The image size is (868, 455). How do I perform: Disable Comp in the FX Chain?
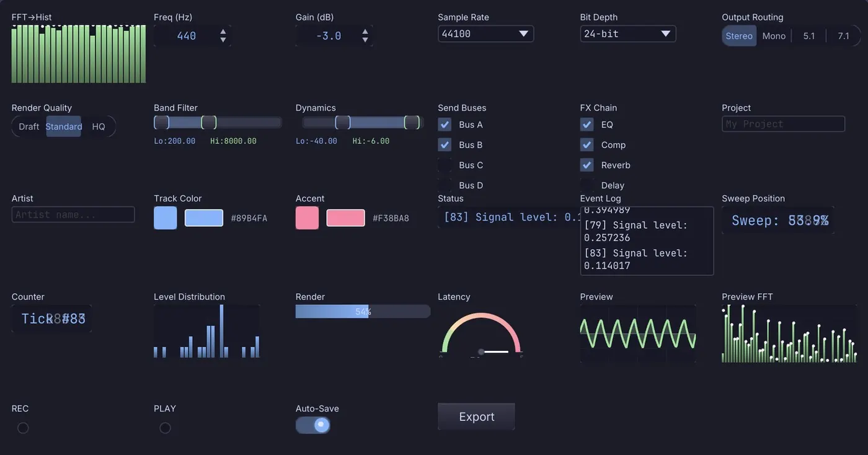coord(587,145)
